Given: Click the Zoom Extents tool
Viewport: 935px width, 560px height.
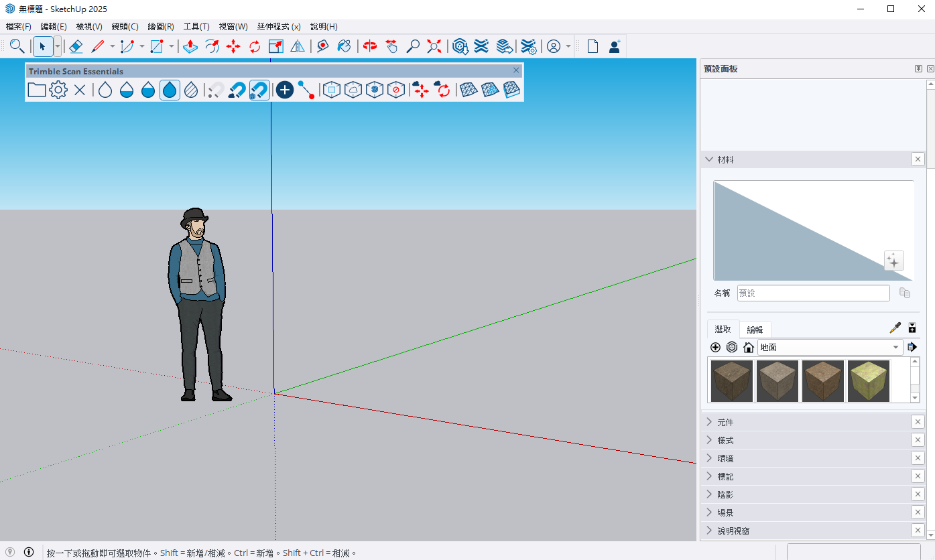Looking at the screenshot, I should 434,46.
